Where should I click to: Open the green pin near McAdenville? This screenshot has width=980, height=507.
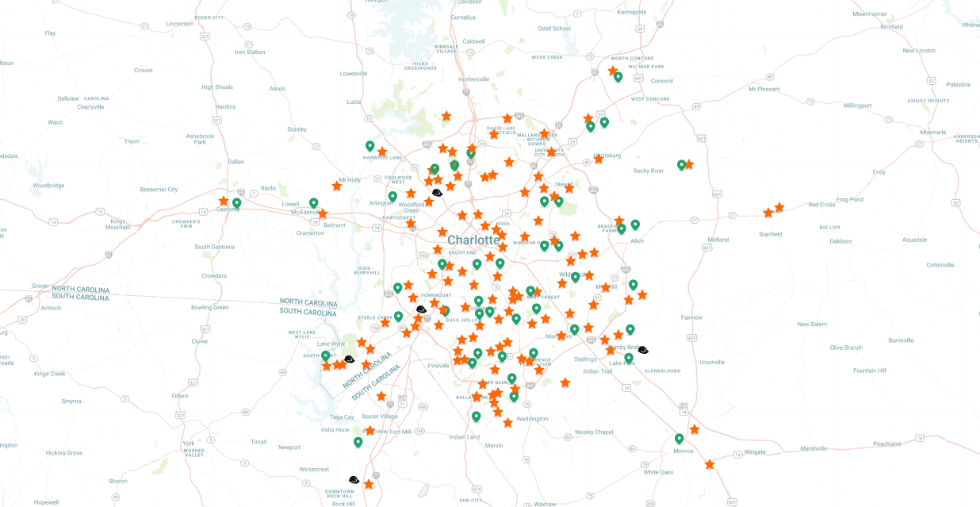coord(313,203)
